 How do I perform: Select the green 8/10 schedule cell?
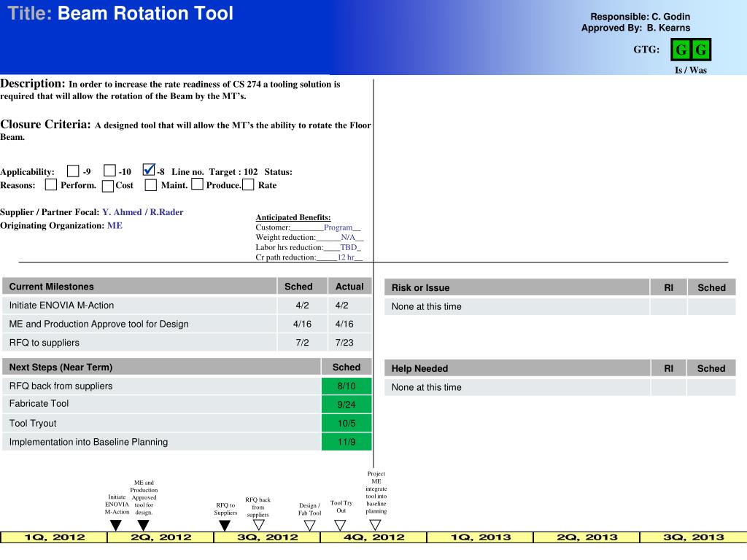(347, 386)
